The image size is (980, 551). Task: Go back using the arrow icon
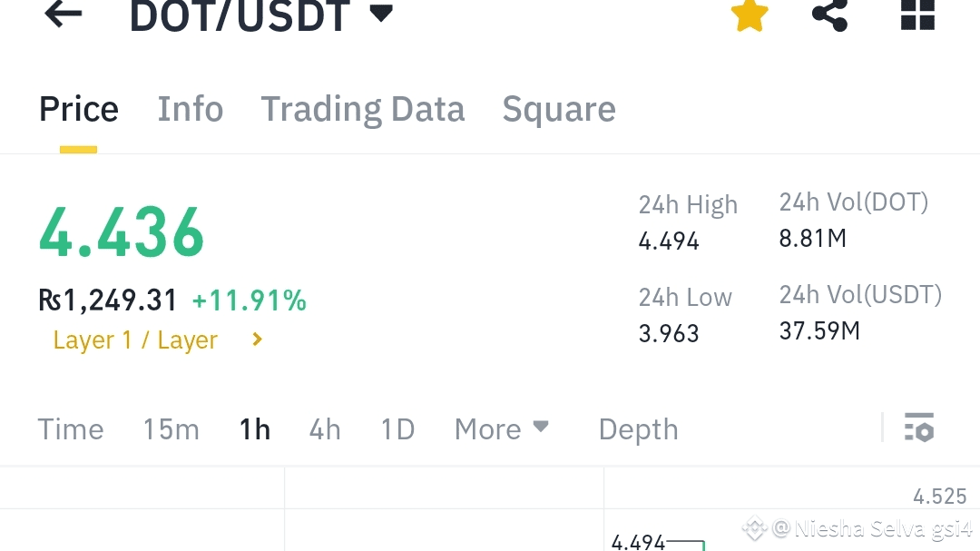point(64,14)
